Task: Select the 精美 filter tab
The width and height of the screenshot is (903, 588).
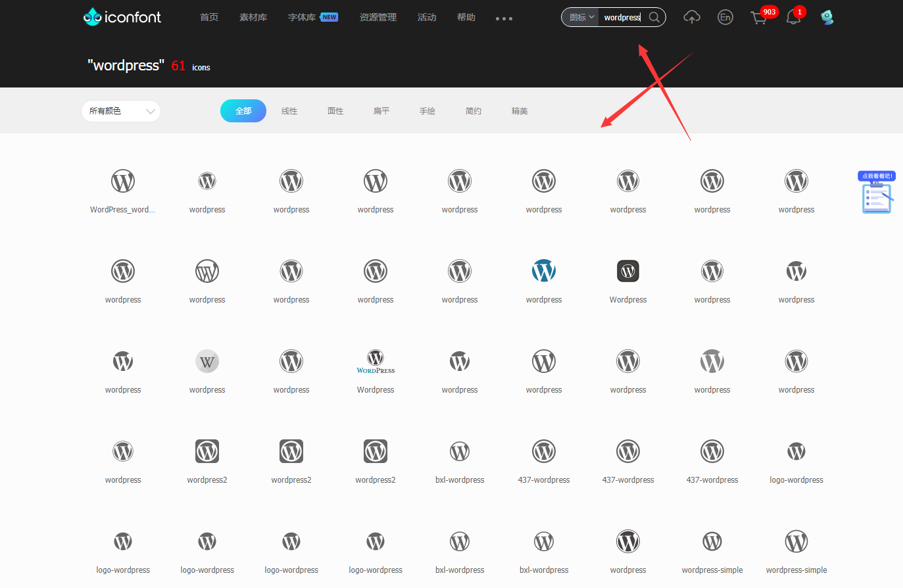Action: [x=520, y=110]
